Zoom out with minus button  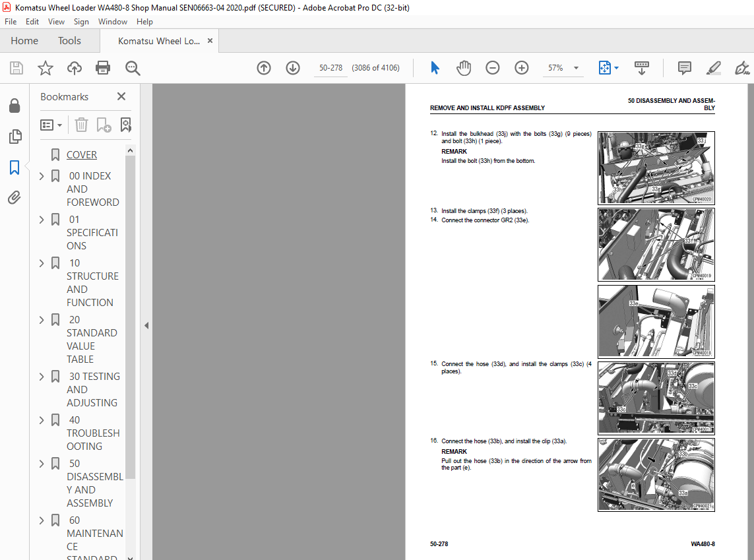pos(492,68)
